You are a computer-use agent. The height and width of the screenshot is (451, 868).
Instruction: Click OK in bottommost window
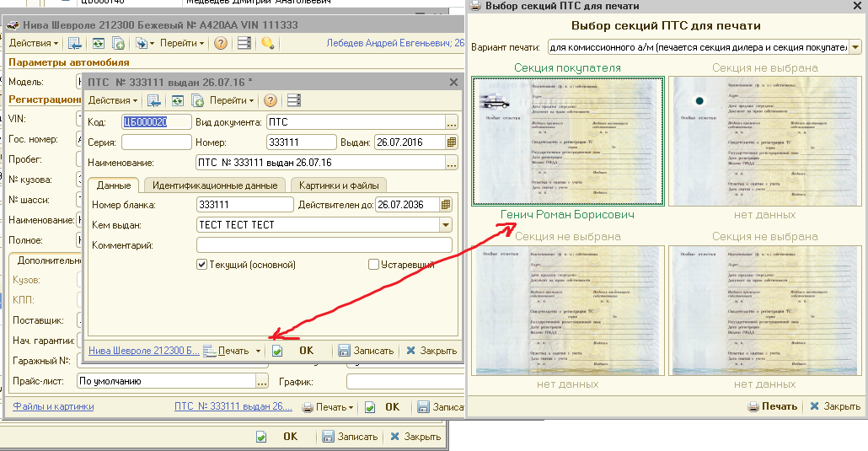click(290, 437)
